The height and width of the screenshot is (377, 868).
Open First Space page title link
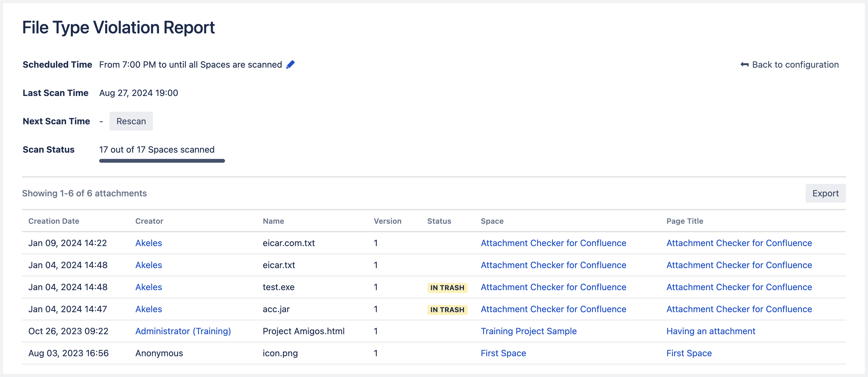click(689, 353)
